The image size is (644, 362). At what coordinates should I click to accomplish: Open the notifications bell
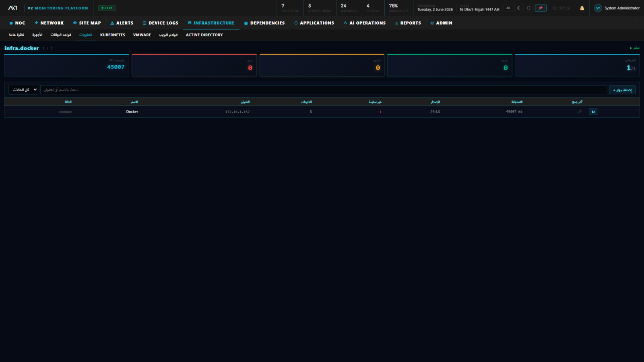click(x=582, y=8)
